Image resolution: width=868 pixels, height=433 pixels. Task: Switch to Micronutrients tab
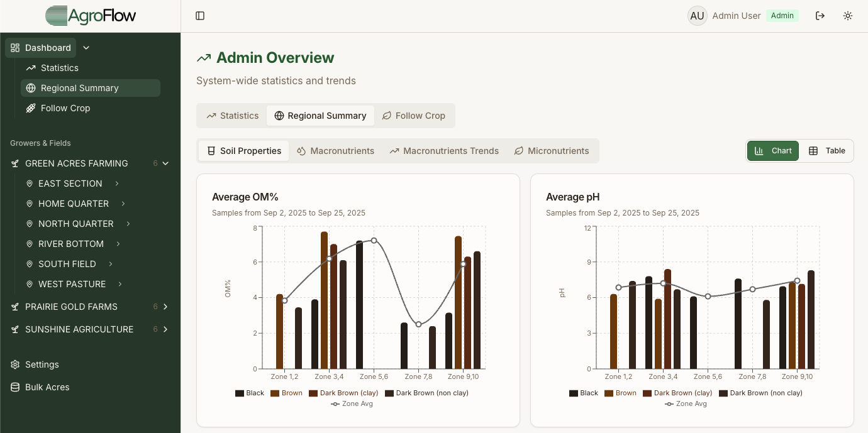[x=552, y=151]
